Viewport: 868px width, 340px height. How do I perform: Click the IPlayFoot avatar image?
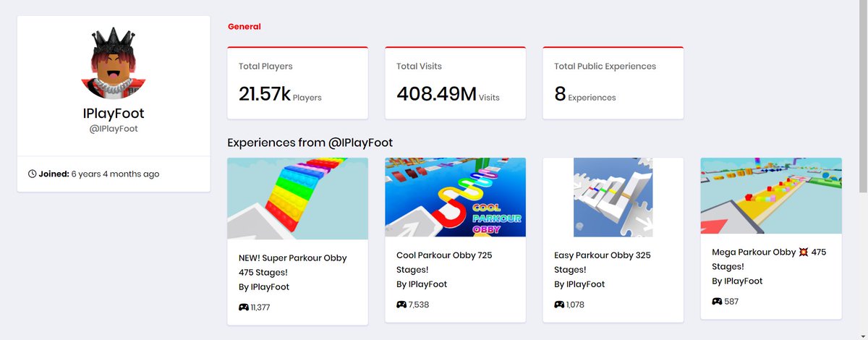(114, 63)
